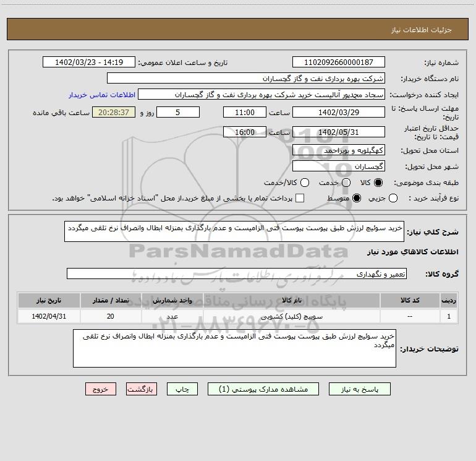This screenshot has height=461, width=476.
Task: Select the متوسط purchase type radio
Action: click(x=357, y=198)
